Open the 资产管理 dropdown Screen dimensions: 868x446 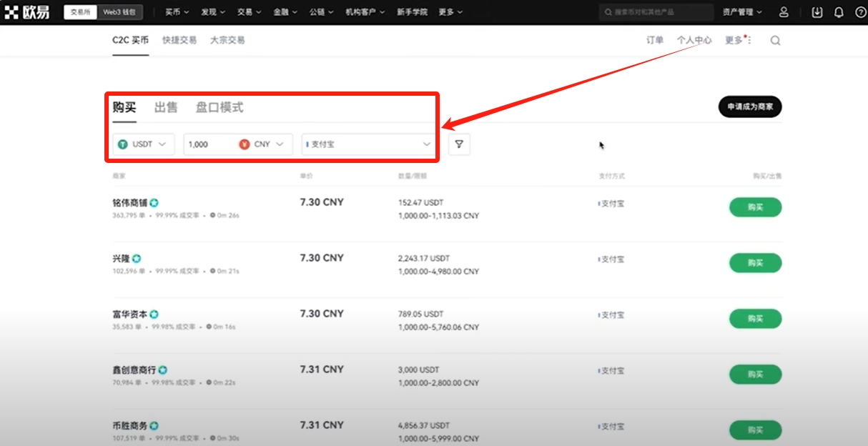[742, 12]
